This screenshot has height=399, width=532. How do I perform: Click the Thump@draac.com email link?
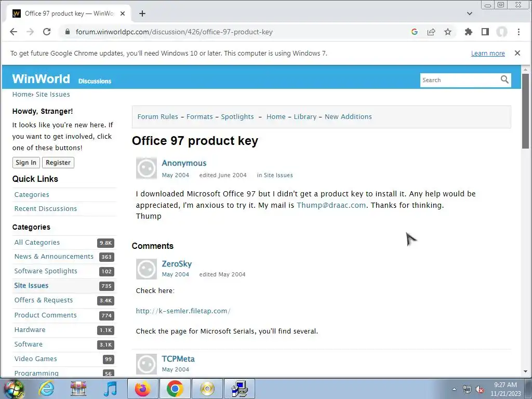[x=331, y=205]
